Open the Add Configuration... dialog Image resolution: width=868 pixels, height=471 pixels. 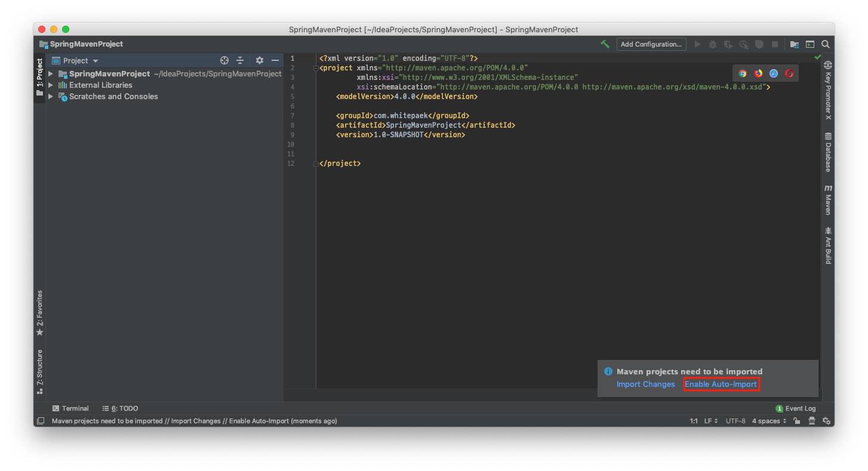click(x=651, y=44)
